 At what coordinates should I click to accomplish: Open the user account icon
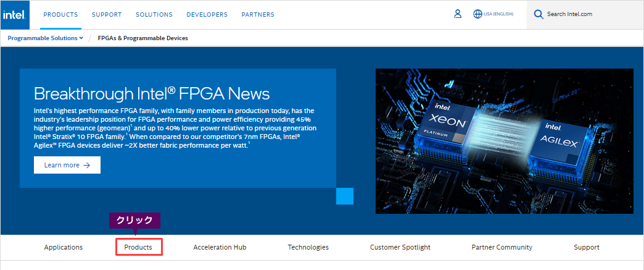pyautogui.click(x=458, y=14)
